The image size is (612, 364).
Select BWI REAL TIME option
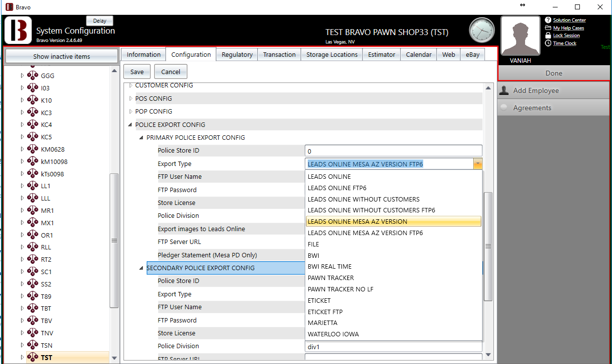393,267
